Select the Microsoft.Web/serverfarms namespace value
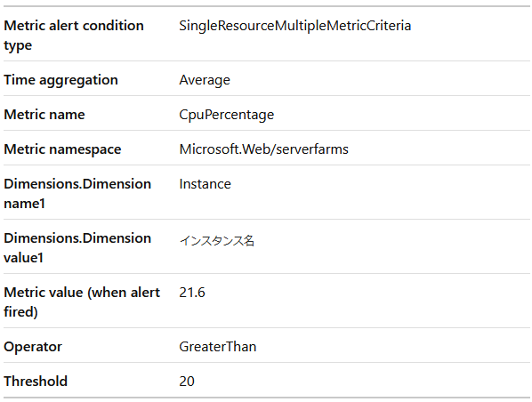This screenshot has width=532, height=402. point(263,149)
